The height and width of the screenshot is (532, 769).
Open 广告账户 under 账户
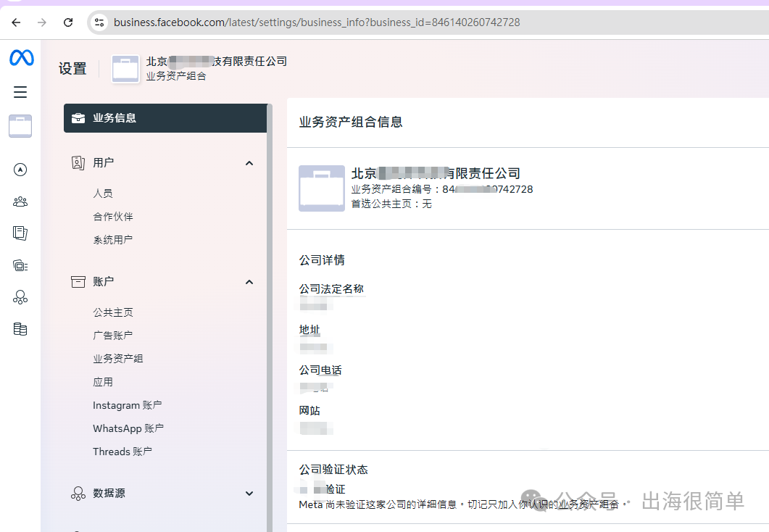(x=113, y=336)
